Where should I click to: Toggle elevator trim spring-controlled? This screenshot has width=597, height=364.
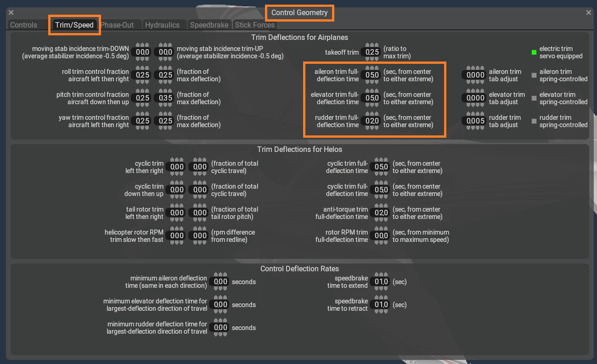(x=534, y=98)
